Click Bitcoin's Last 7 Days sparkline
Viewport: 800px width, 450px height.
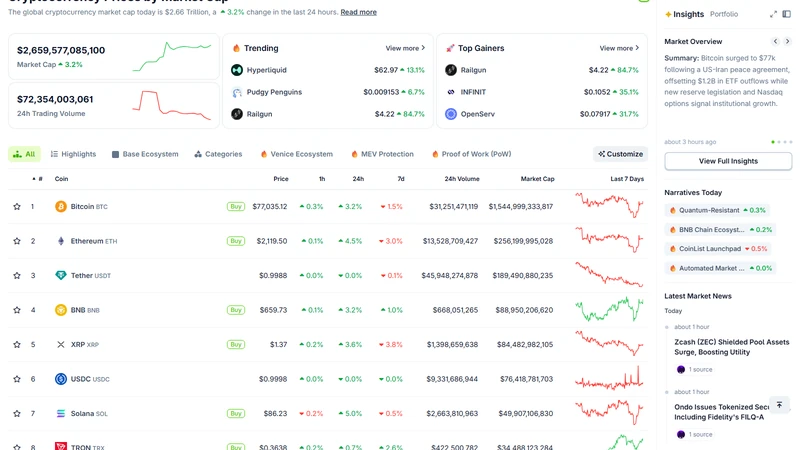coord(609,205)
